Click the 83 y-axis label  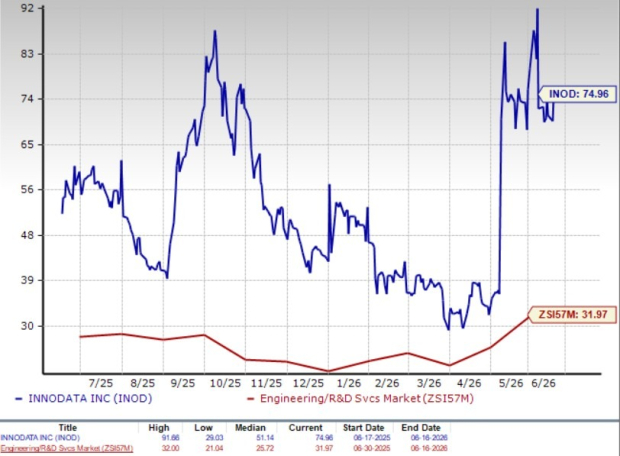pyautogui.click(x=28, y=53)
